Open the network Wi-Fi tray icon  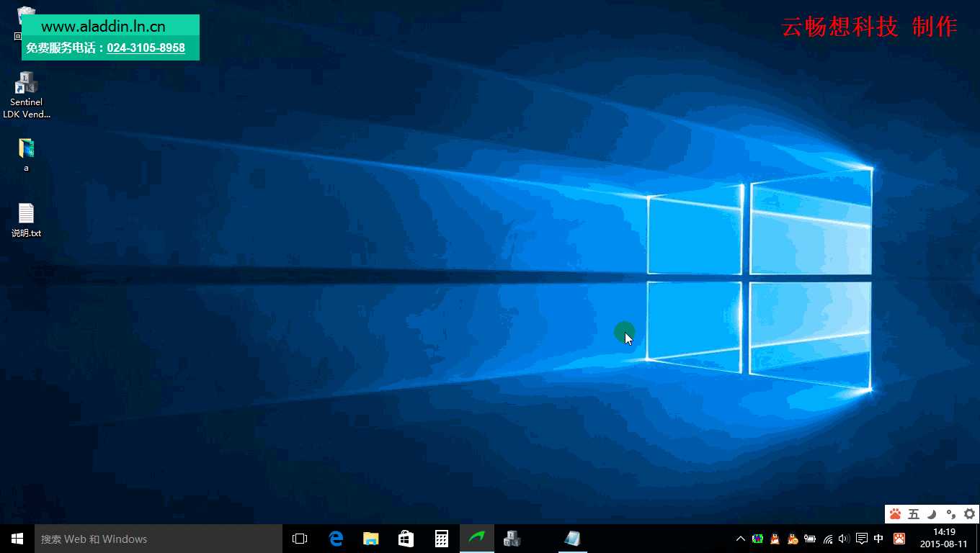[828, 539]
